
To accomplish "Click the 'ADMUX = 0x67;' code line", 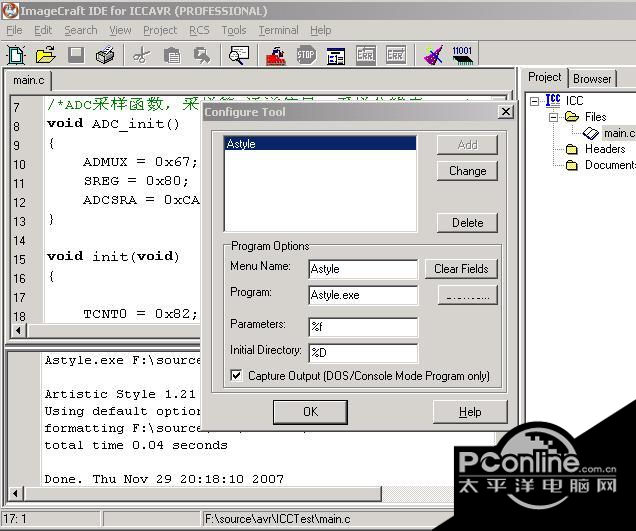I will 140,162.
